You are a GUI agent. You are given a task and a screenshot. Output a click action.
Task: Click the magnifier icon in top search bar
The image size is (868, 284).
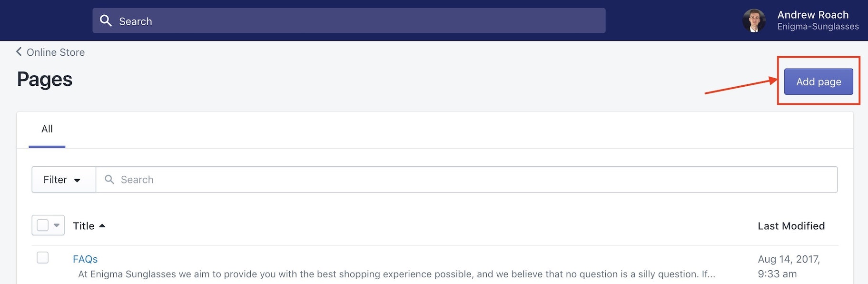[x=106, y=20]
